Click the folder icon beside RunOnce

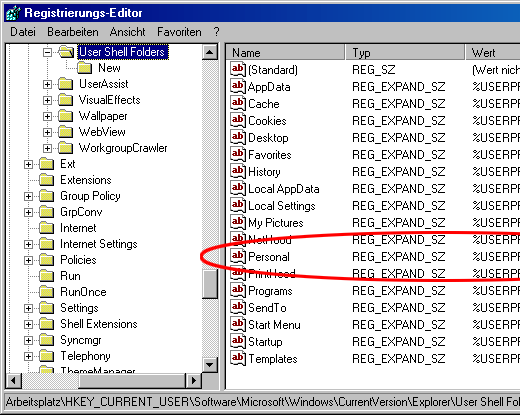[46, 292]
